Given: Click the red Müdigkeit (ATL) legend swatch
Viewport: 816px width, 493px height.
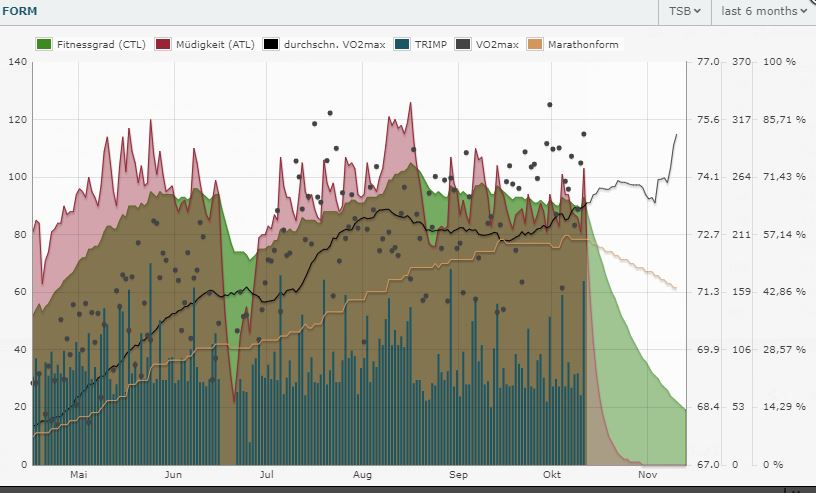Looking at the screenshot, I should coord(163,45).
